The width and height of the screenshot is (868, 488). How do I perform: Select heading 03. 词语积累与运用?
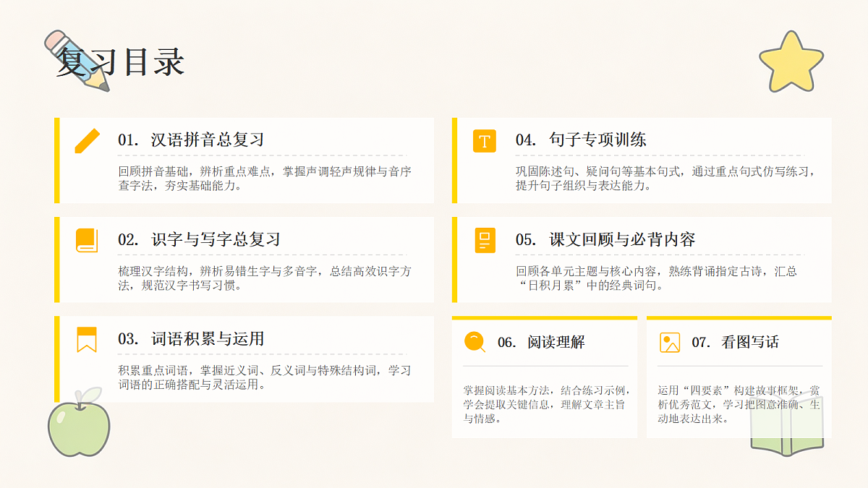coord(191,339)
